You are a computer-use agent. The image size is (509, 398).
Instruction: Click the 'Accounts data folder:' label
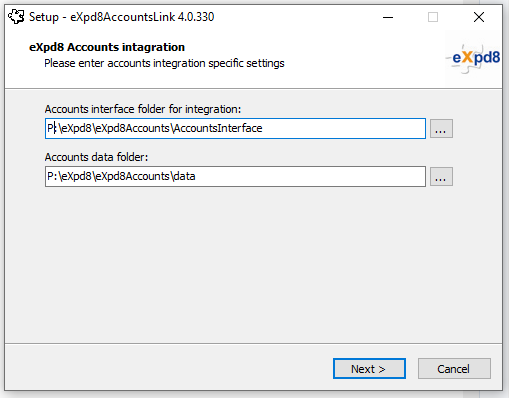click(x=96, y=157)
